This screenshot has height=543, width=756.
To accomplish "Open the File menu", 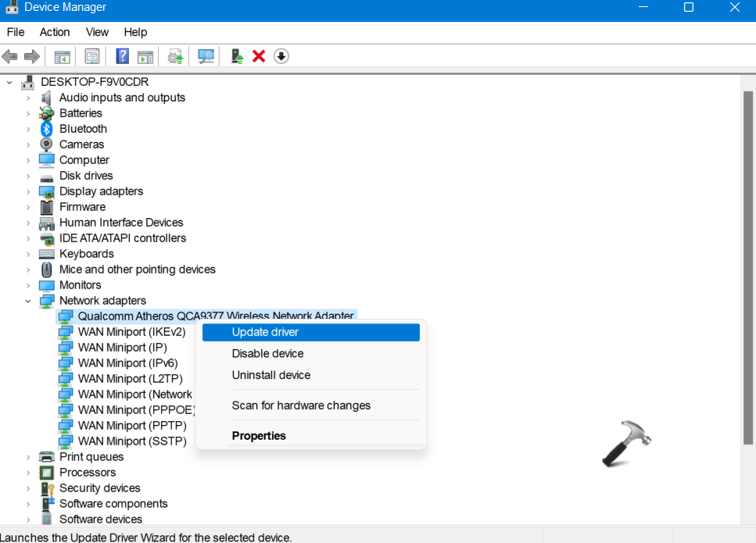I will point(16,32).
